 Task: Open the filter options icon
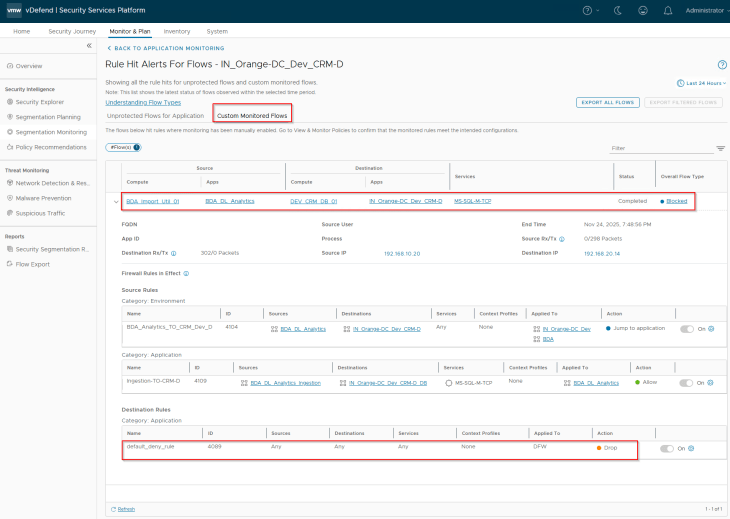click(720, 148)
